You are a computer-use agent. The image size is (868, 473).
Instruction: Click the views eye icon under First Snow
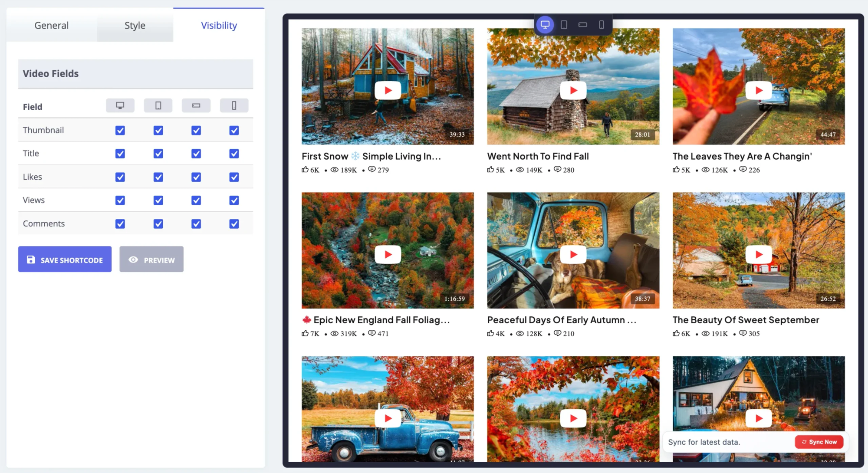point(335,170)
